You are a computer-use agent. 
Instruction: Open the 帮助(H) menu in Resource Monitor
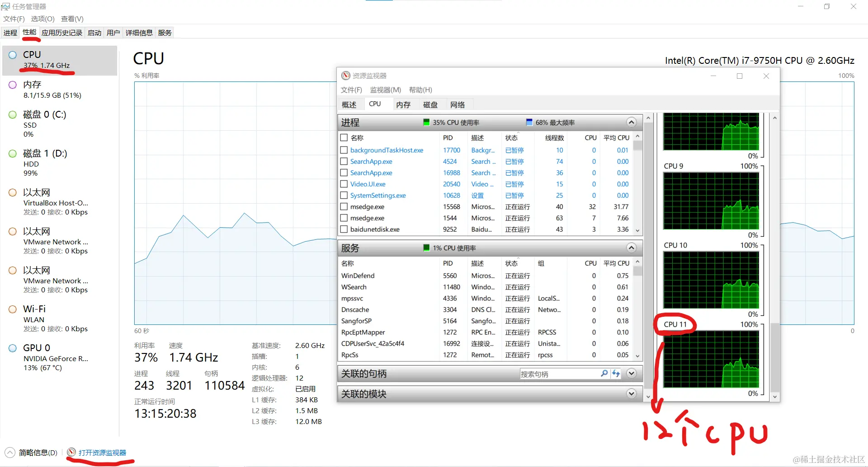coord(420,90)
